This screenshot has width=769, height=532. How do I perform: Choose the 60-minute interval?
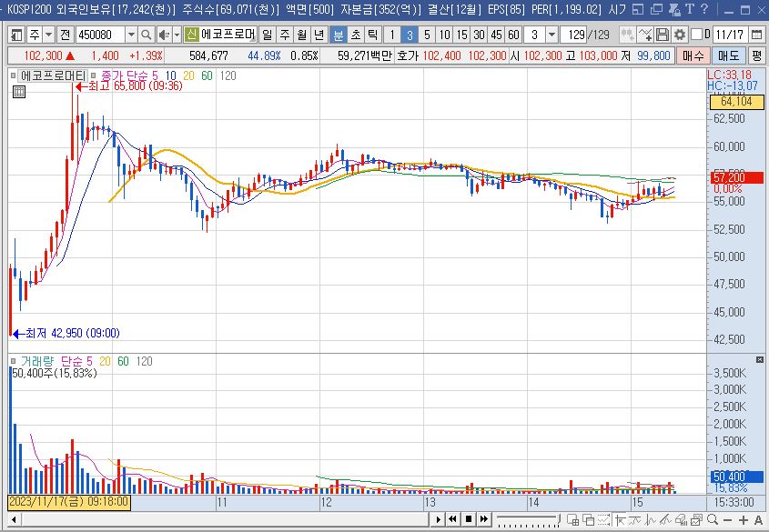click(x=513, y=35)
